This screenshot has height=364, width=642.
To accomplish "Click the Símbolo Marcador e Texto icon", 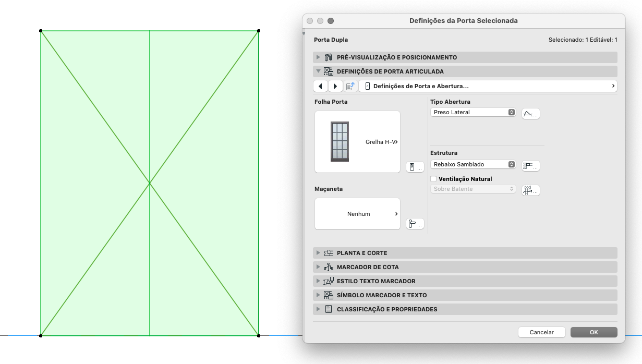I will (x=329, y=295).
